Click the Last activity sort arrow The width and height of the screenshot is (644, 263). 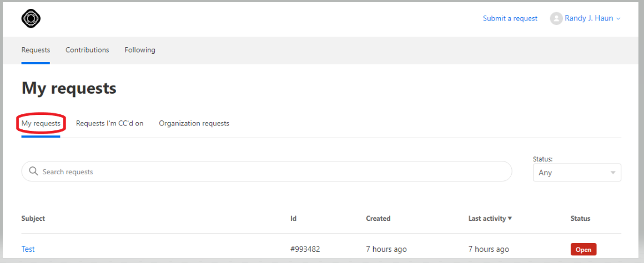(x=510, y=218)
